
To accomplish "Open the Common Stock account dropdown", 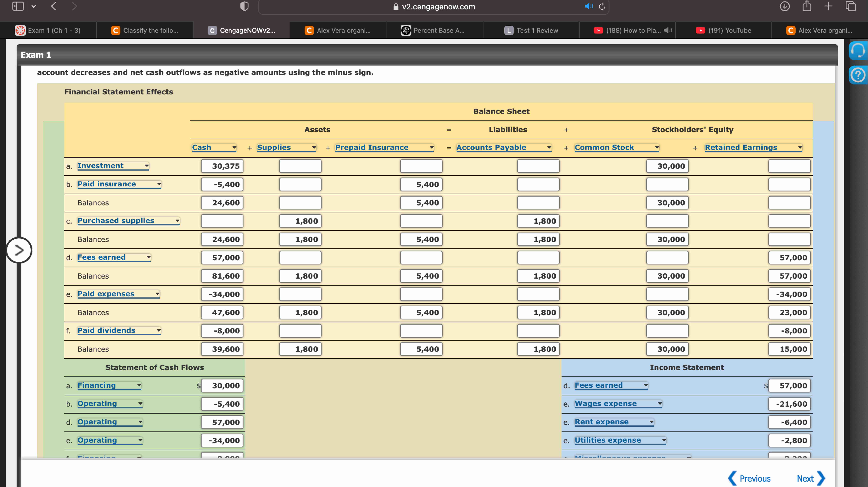I will click(x=617, y=148).
